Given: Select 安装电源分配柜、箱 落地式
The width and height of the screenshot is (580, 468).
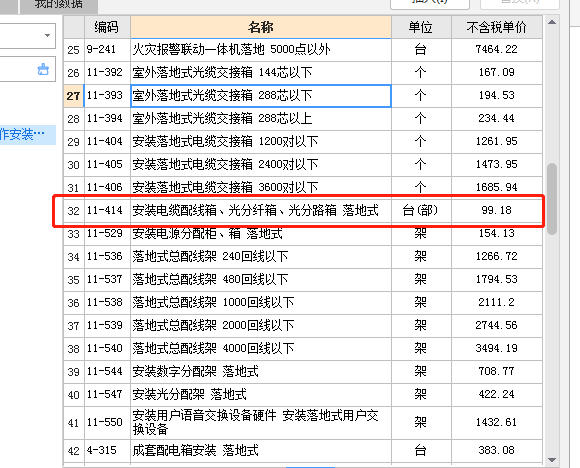Looking at the screenshot, I should click(x=261, y=234).
